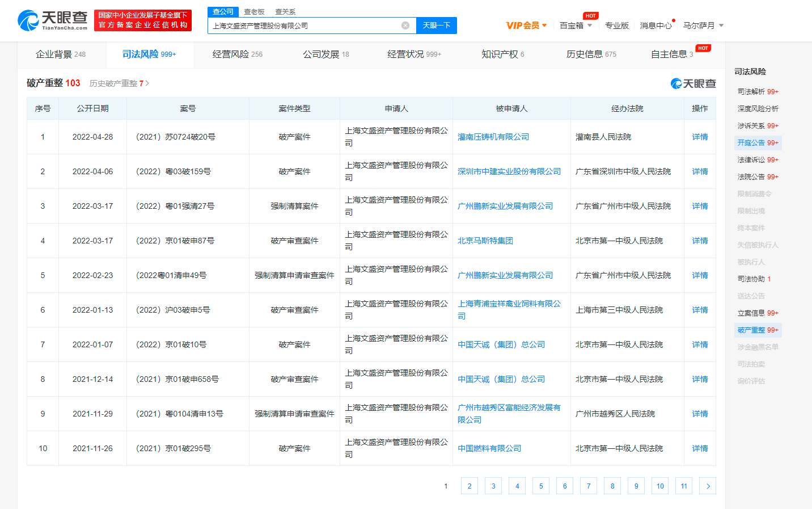Click date cell 2022-04-28
Viewport: 812px width, 509px height.
tap(92, 137)
